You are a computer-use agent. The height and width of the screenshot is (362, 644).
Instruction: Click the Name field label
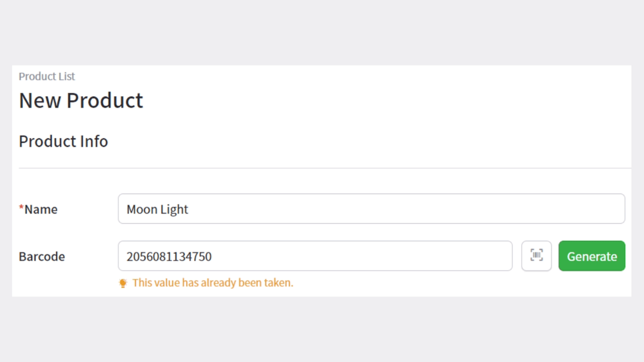(x=41, y=209)
